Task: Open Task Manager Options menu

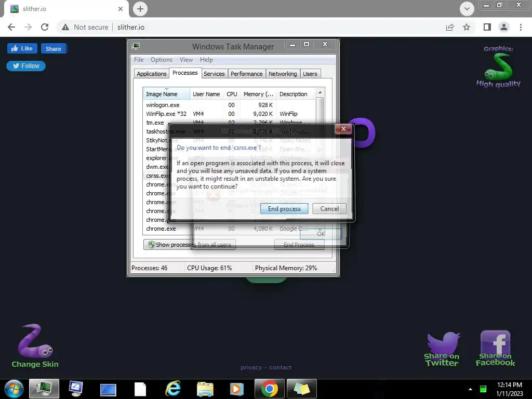Action: (x=162, y=60)
